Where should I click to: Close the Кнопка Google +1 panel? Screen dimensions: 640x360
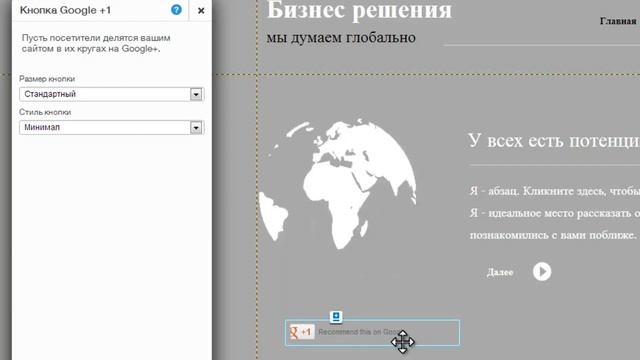pyautogui.click(x=201, y=11)
